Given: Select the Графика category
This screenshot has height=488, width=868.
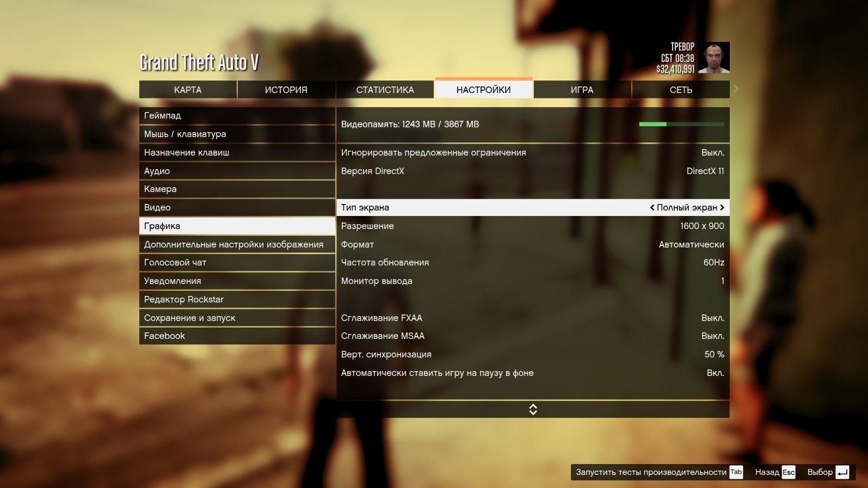Looking at the screenshot, I should (x=237, y=226).
